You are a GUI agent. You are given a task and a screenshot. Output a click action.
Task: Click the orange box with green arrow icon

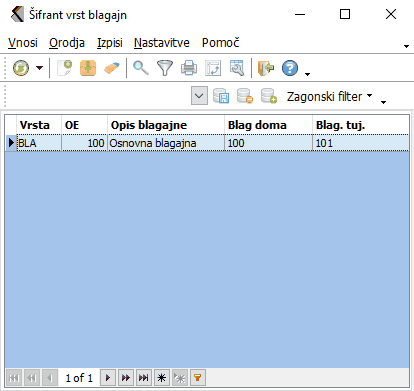(x=88, y=68)
